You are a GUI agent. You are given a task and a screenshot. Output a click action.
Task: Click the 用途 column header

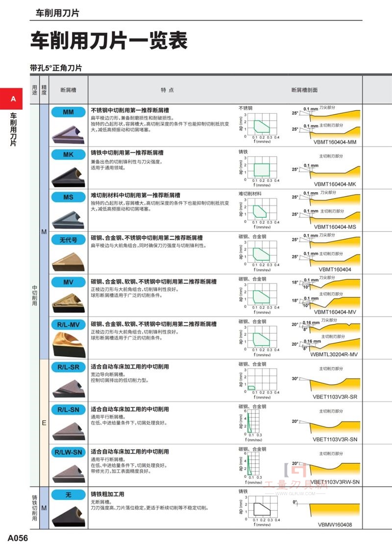click(x=34, y=90)
